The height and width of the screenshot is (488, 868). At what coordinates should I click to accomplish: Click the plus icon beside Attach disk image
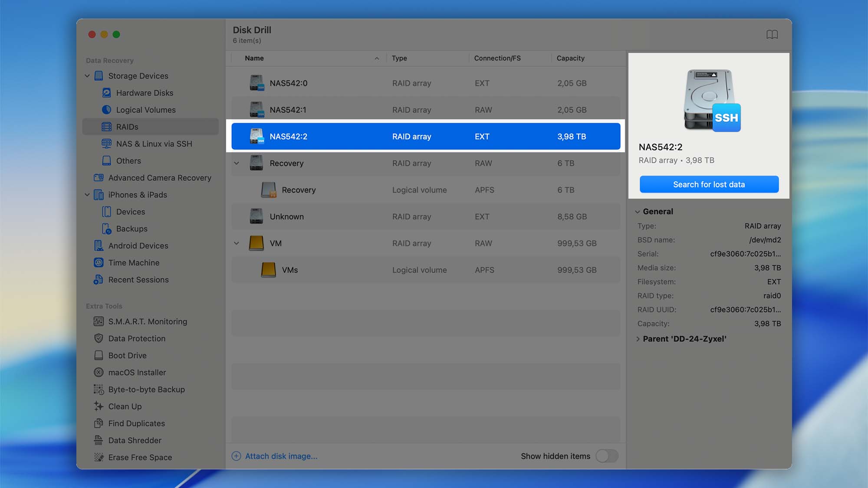(x=236, y=456)
